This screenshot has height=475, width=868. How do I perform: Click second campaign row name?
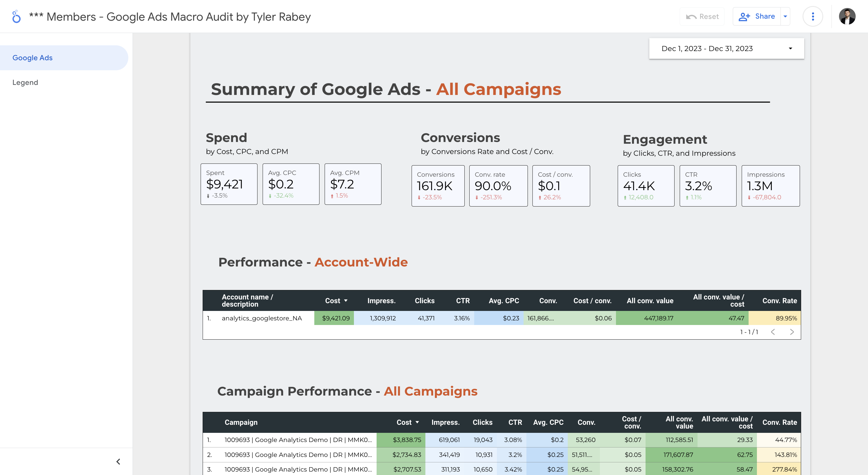tap(298, 455)
